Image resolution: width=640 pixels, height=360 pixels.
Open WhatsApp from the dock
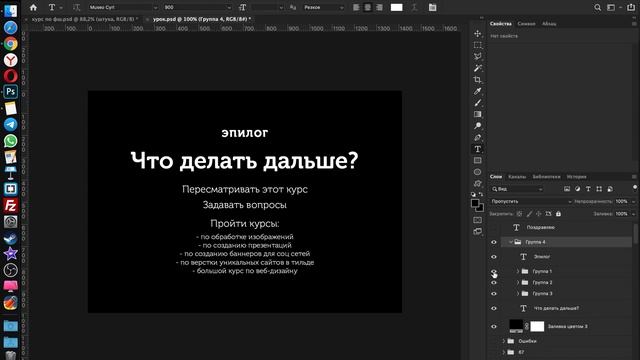pyautogui.click(x=11, y=141)
